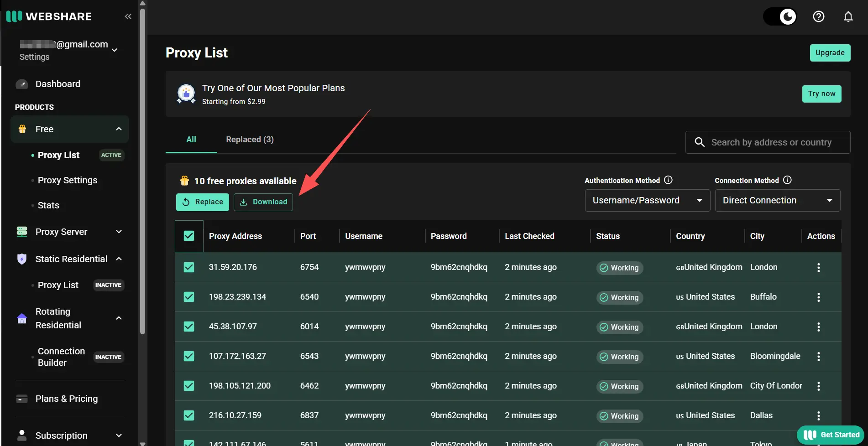868x446 pixels.
Task: Select the All tab
Action: [x=191, y=140]
